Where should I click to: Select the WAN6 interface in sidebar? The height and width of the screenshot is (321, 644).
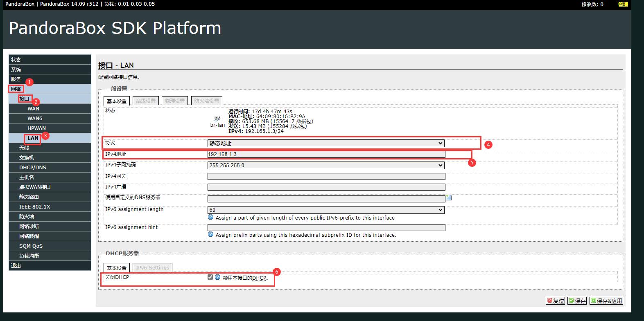[50, 119]
